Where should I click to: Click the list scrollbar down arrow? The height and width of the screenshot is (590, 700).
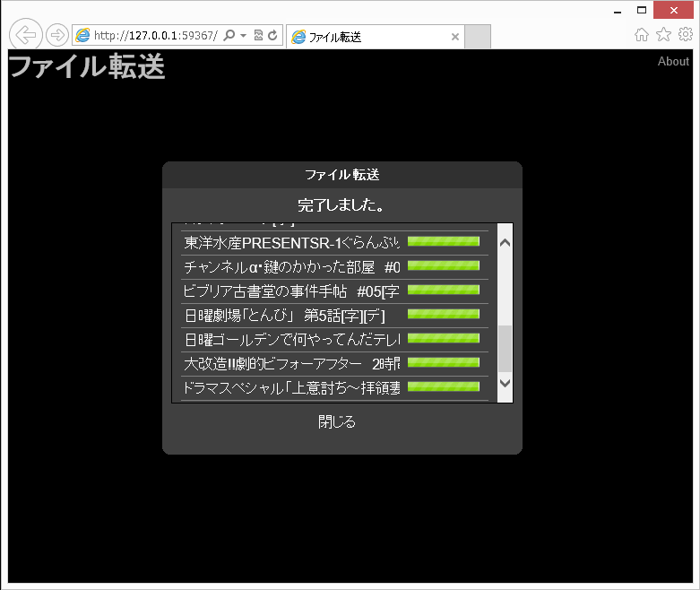pyautogui.click(x=505, y=383)
